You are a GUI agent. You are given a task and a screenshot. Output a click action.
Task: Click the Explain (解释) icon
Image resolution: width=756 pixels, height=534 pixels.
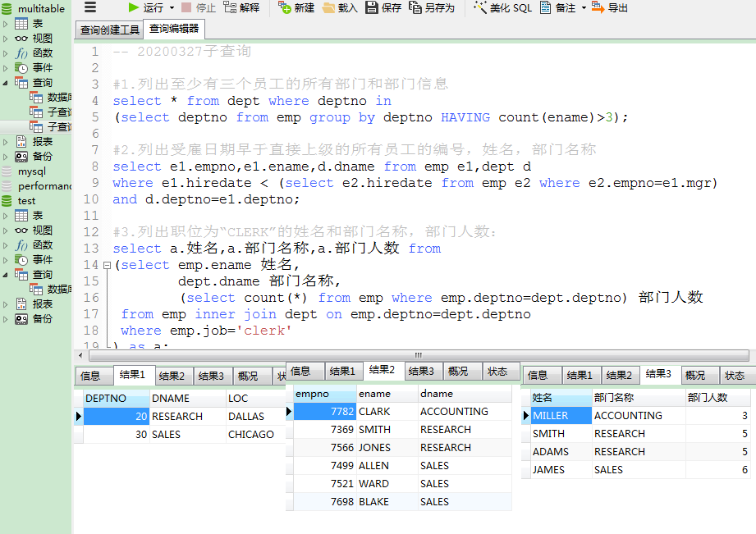(230, 7)
